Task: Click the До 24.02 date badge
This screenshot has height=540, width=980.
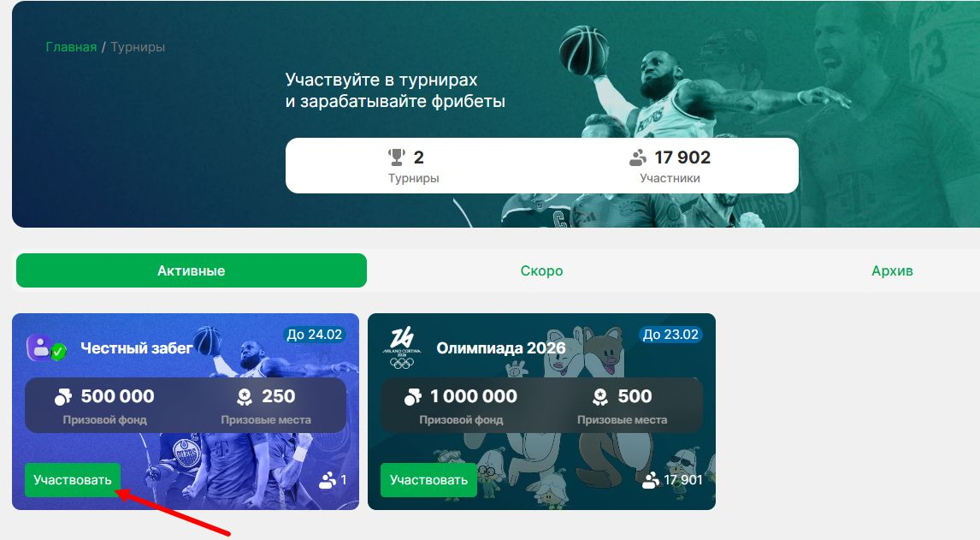Action: click(x=315, y=335)
